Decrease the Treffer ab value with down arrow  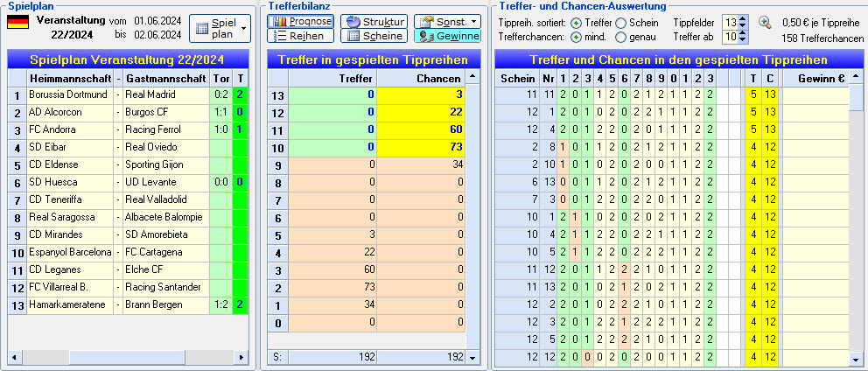743,41
